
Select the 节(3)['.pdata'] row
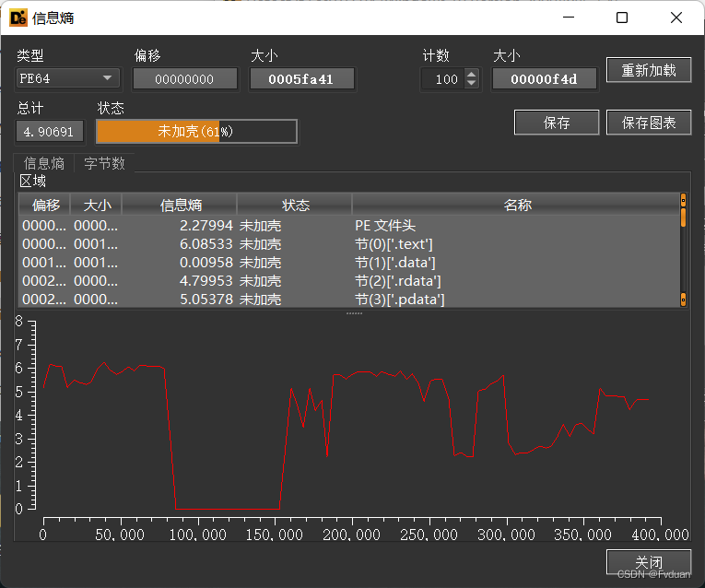(349, 299)
